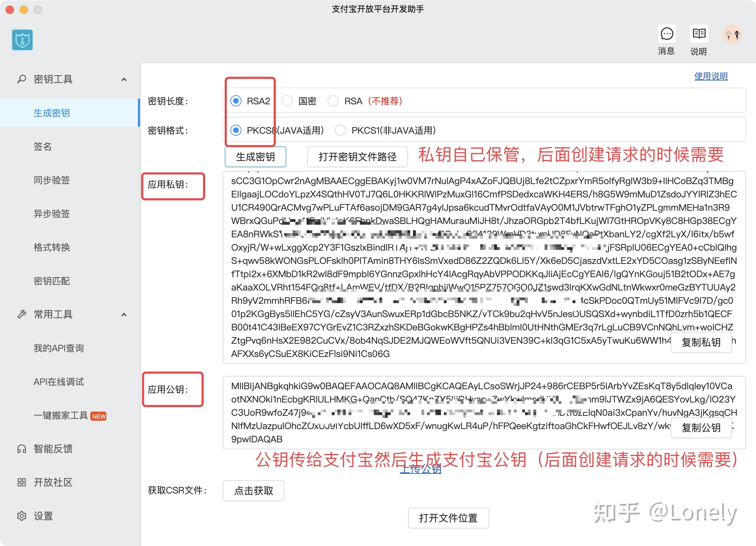The height and width of the screenshot is (546, 756).
Task: Click the blue shield app logo
Action: (22, 40)
